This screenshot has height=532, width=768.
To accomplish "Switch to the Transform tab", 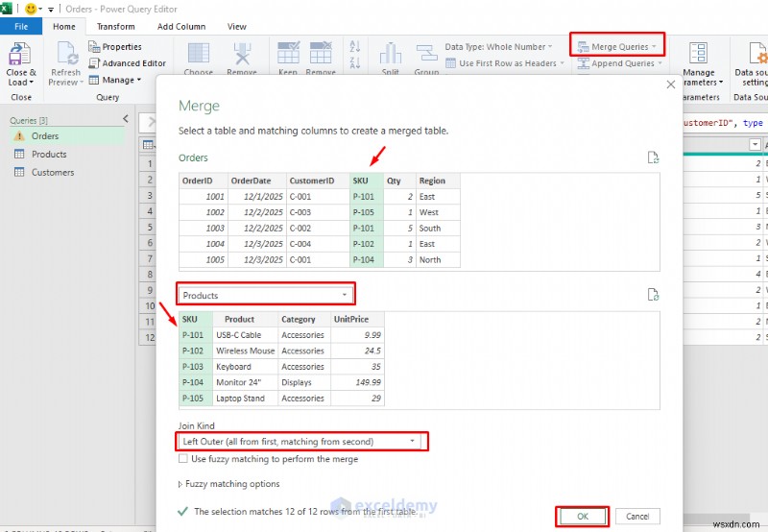I will click(x=115, y=27).
